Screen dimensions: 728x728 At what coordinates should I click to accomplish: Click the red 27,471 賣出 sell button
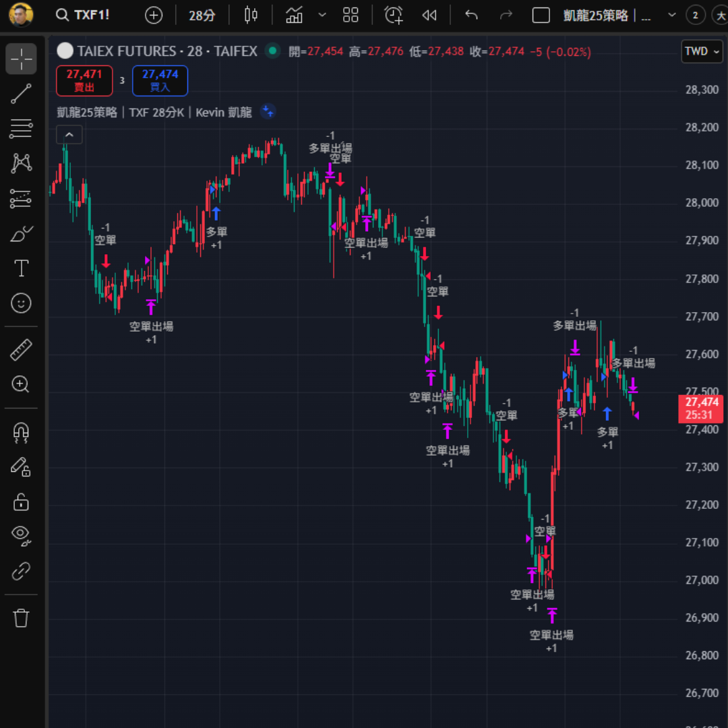pyautogui.click(x=84, y=80)
